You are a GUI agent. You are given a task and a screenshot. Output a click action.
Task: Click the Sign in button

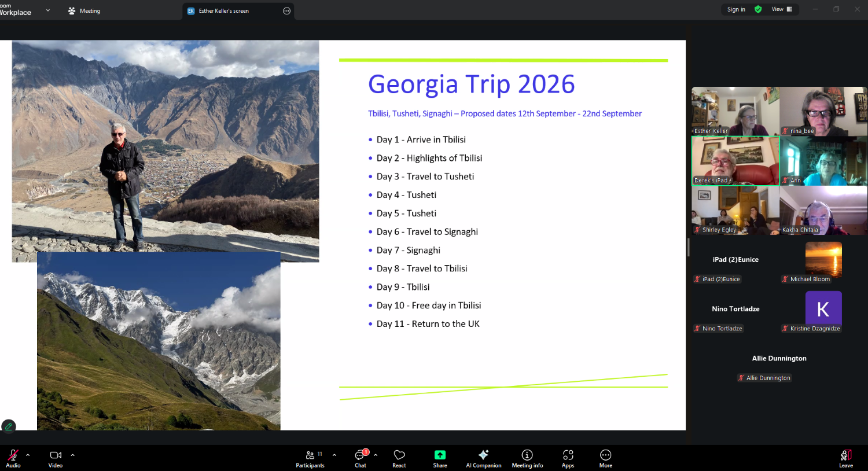736,9
